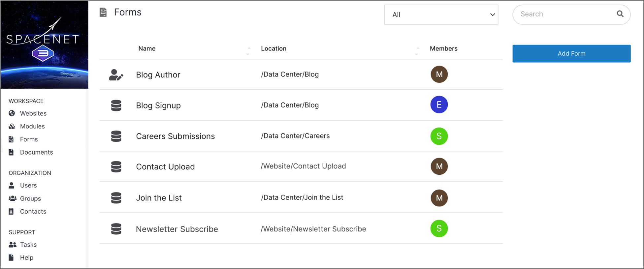The height and width of the screenshot is (269, 644).
Task: Click the Careers Submissions database icon
Action: (x=116, y=136)
